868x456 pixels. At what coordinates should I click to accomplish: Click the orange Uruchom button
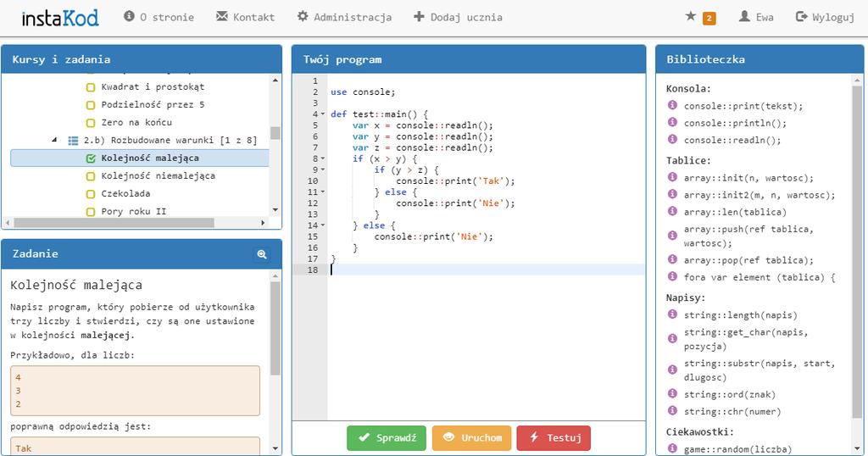tap(471, 437)
